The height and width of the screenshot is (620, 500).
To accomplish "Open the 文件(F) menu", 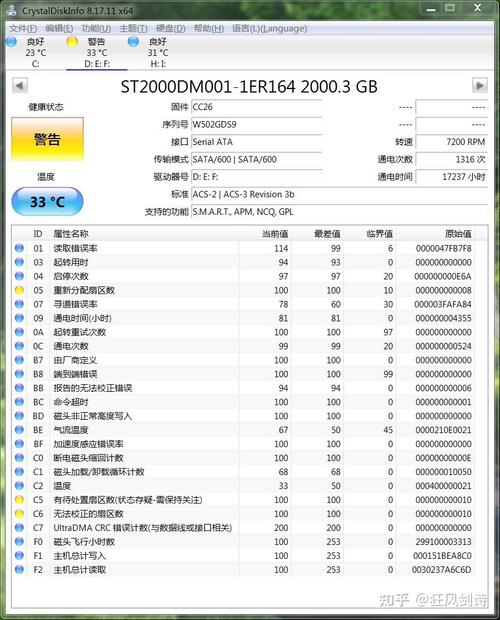I will pos(23,28).
